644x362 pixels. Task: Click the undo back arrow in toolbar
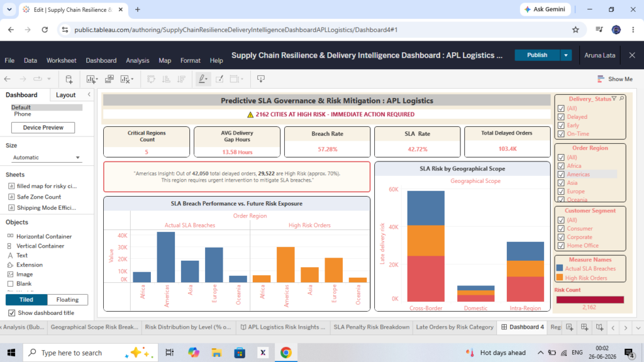pyautogui.click(x=8, y=79)
